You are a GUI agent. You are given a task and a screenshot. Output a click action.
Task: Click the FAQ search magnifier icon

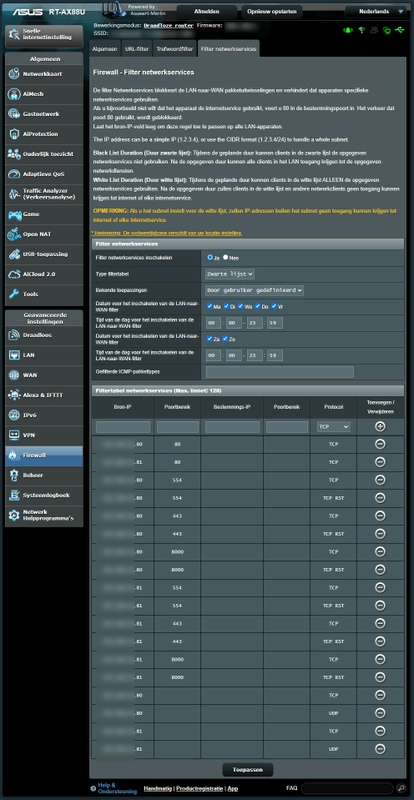coord(402,788)
